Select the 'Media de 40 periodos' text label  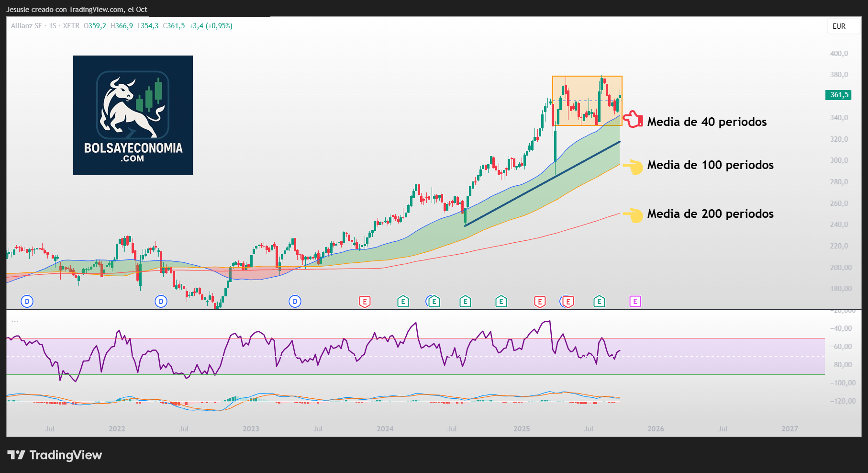pos(707,122)
